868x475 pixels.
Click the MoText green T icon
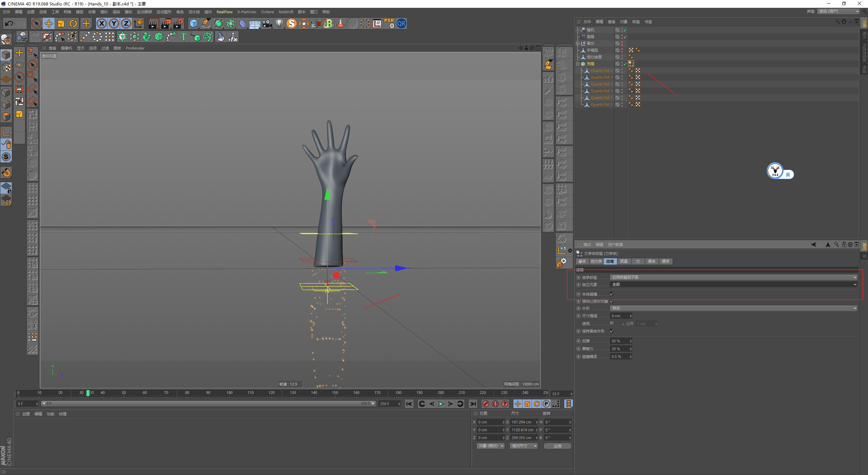[183, 37]
